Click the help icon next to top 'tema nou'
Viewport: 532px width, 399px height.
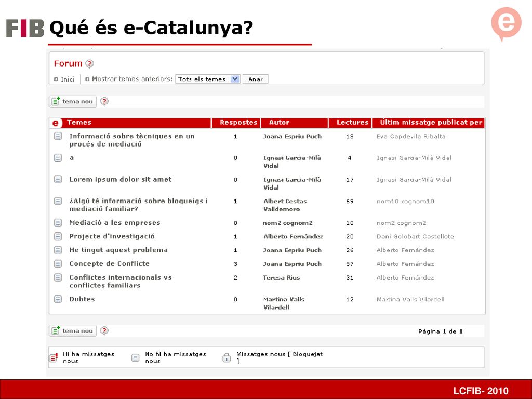click(104, 101)
